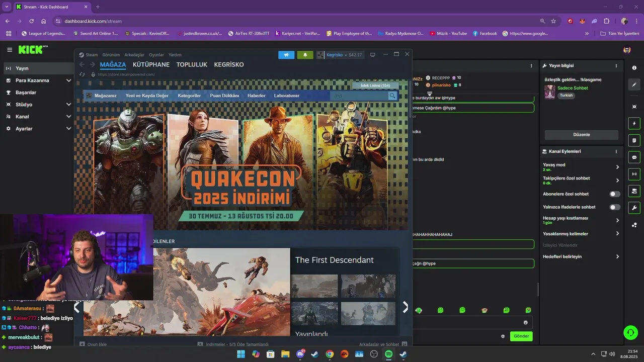Open Arkadaşlar ve Sohbet in Steam
This screenshot has width=644, height=362.
click(x=383, y=344)
